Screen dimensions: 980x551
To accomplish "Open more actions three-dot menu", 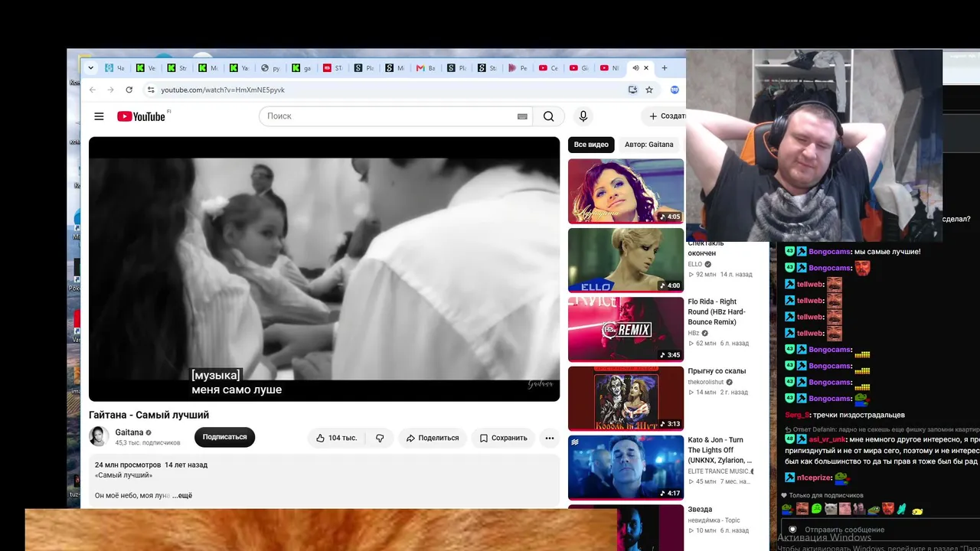I will point(549,438).
